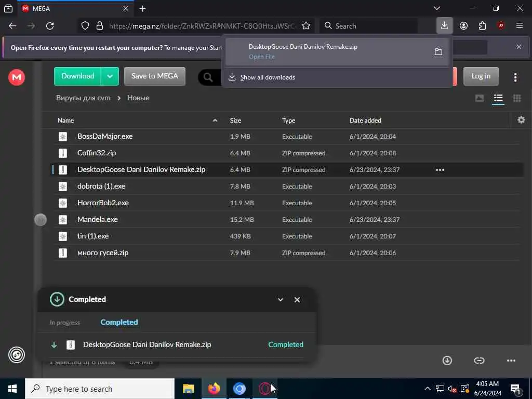Select dobrota (1).exe file
Screen dimensions: 532x399
pos(287,187)
